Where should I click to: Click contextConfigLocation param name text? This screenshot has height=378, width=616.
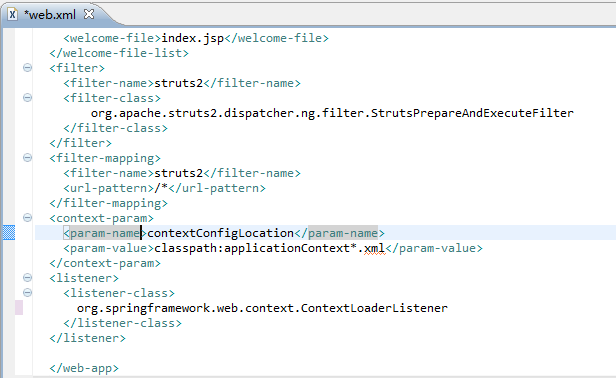(220, 233)
